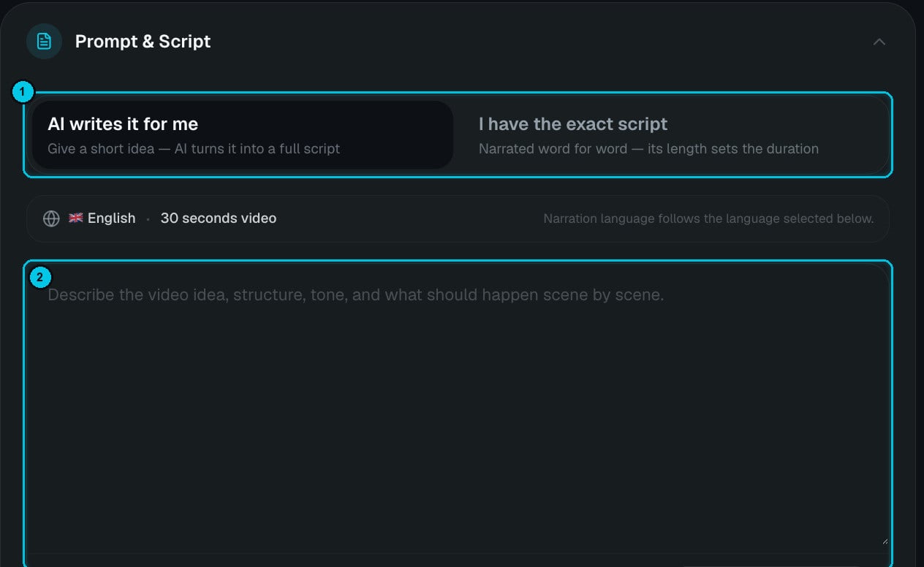The image size is (924, 567).
Task: Click the UK flag icon beside English
Action: (76, 218)
